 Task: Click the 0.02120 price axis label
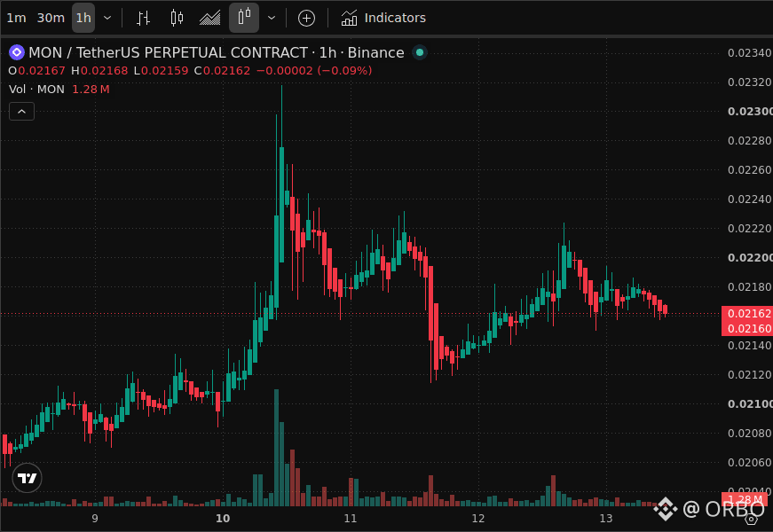point(750,375)
